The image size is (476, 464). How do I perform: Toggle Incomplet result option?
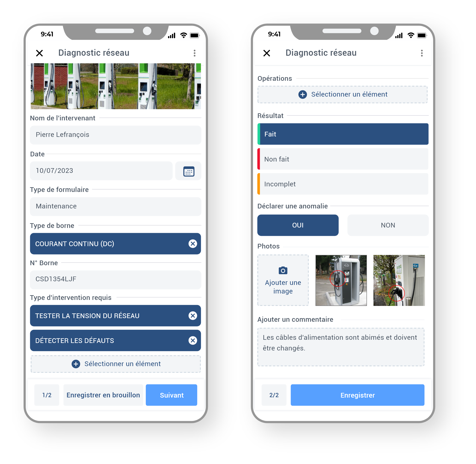(342, 184)
